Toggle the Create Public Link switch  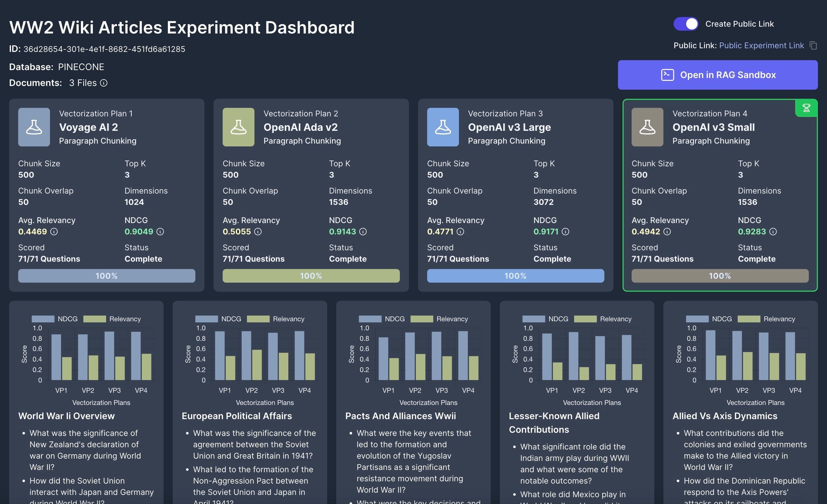click(686, 24)
